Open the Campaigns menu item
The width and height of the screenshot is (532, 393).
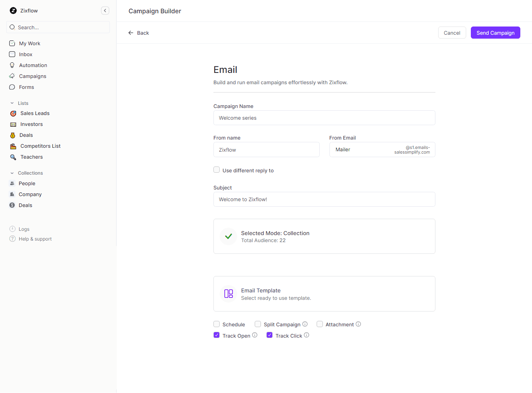(x=32, y=76)
